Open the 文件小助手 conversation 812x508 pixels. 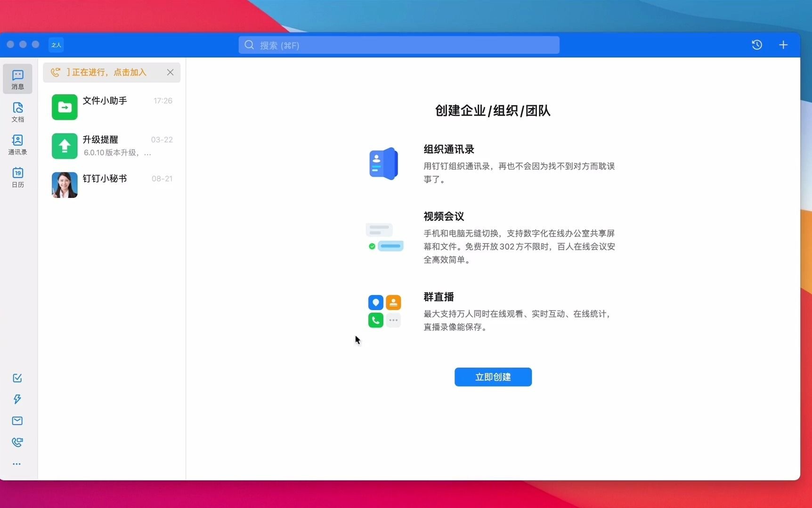112,107
